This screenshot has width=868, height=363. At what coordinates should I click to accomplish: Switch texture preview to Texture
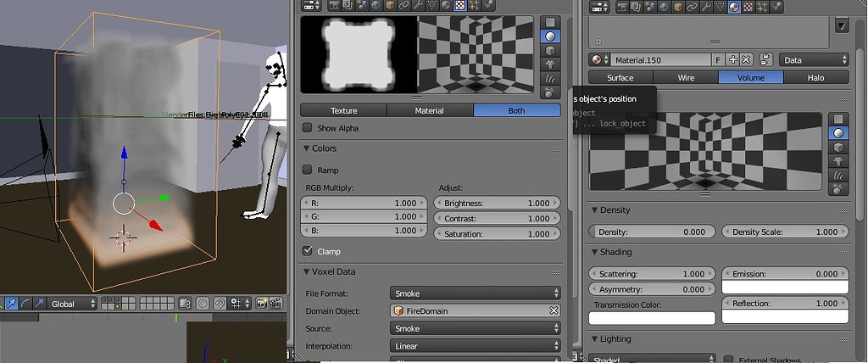[344, 110]
